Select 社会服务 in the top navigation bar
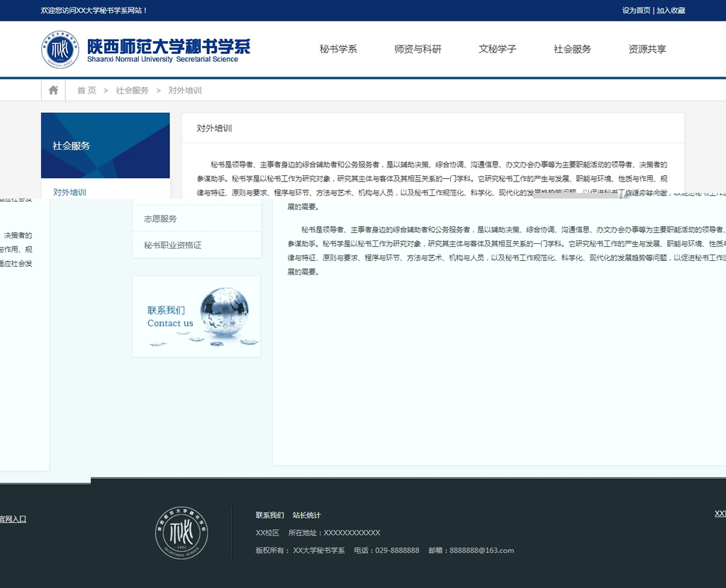Viewport: 726px width, 588px height. [572, 50]
